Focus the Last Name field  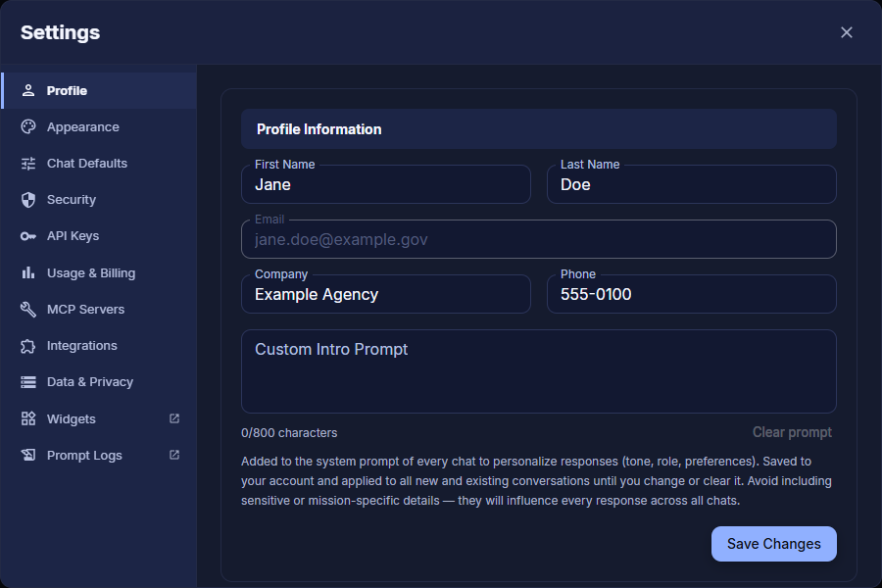(x=691, y=184)
